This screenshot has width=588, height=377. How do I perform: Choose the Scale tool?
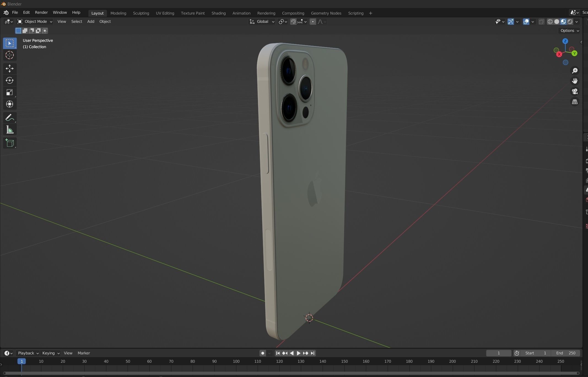coord(10,92)
